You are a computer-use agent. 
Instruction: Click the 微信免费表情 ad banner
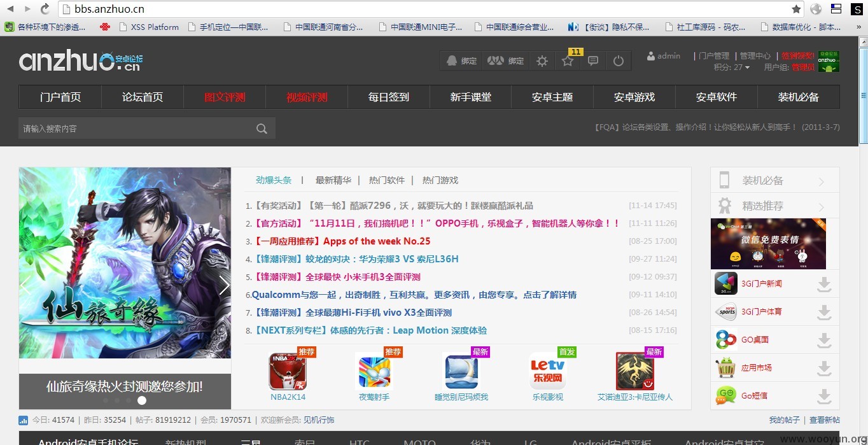[768, 244]
